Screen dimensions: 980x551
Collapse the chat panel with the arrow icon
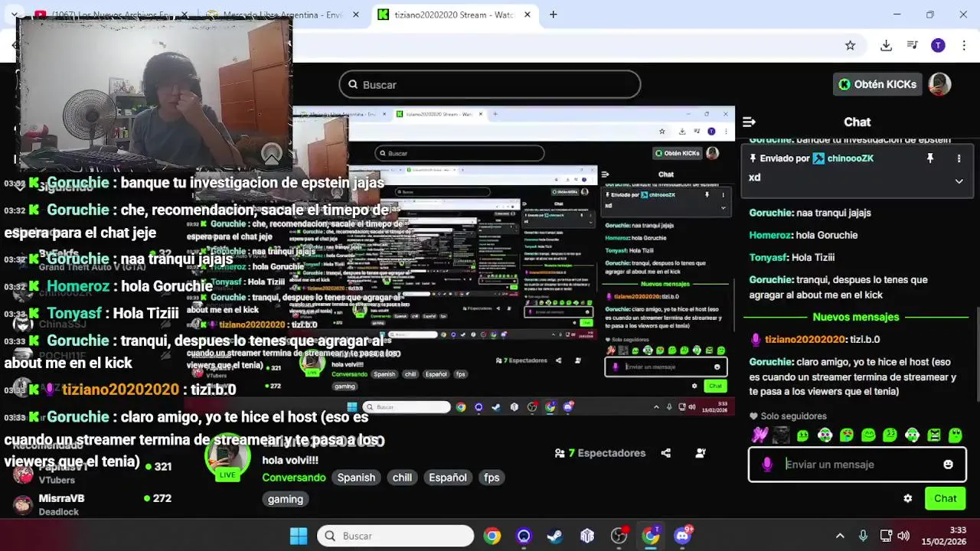point(749,122)
